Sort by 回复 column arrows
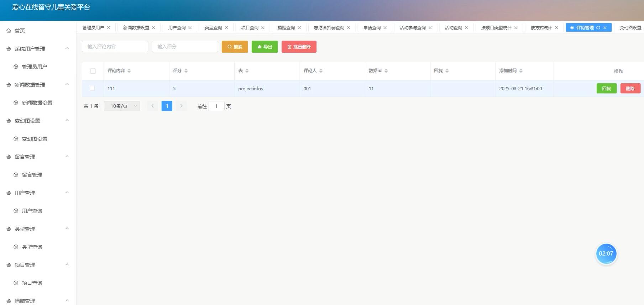The height and width of the screenshot is (305, 644). coord(447,71)
